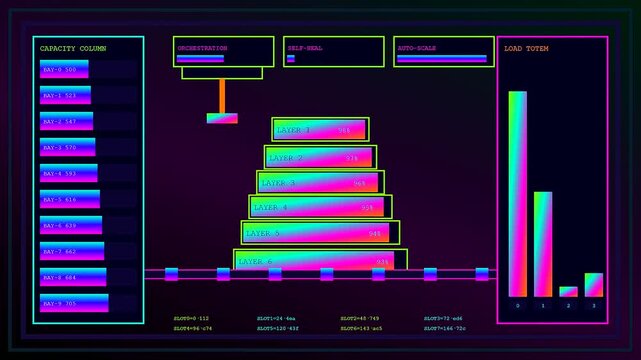The image size is (641, 360).
Task: Choose the BAY-5 616 capacity bar
Action: (70, 199)
